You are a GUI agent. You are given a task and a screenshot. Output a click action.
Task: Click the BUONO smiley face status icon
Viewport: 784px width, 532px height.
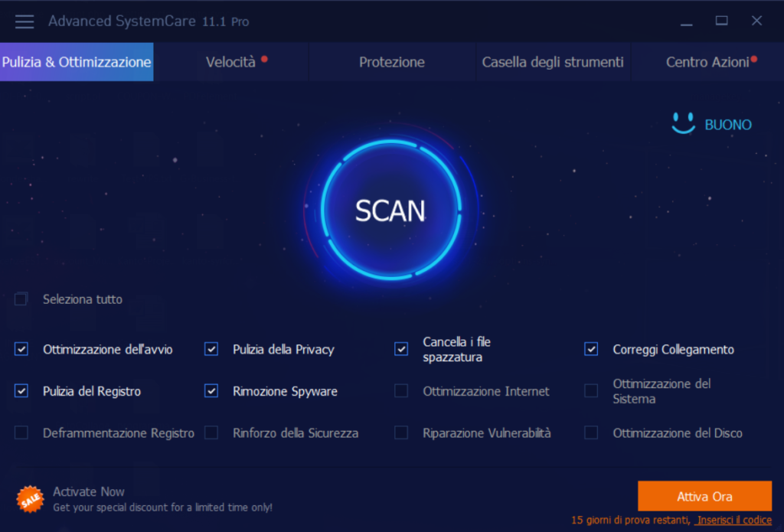pos(683,123)
